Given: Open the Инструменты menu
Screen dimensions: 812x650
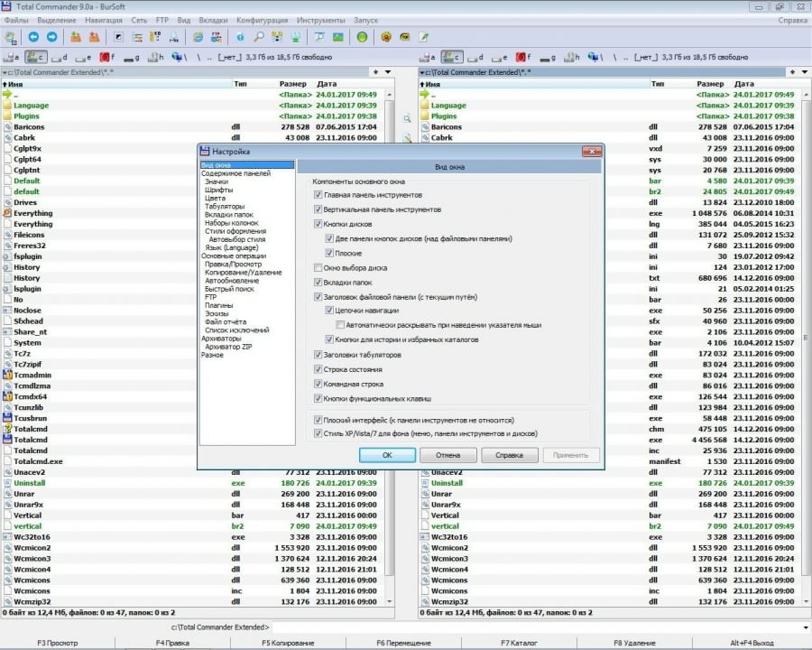Looking at the screenshot, I should 322,20.
